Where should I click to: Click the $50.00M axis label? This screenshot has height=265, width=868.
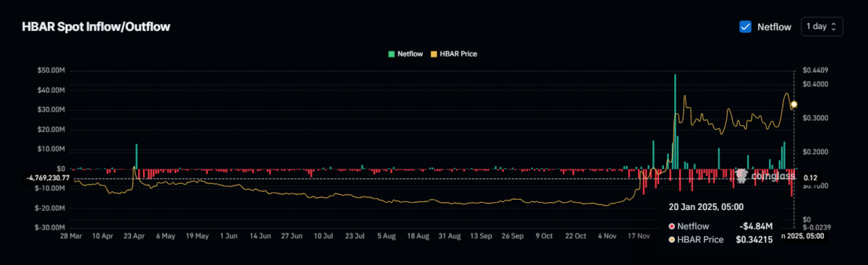pyautogui.click(x=52, y=71)
